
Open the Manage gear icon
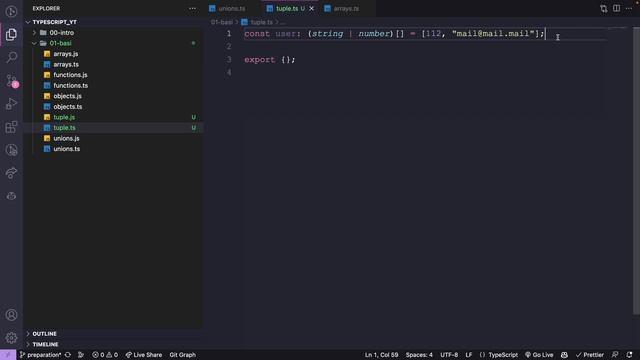tap(11, 338)
